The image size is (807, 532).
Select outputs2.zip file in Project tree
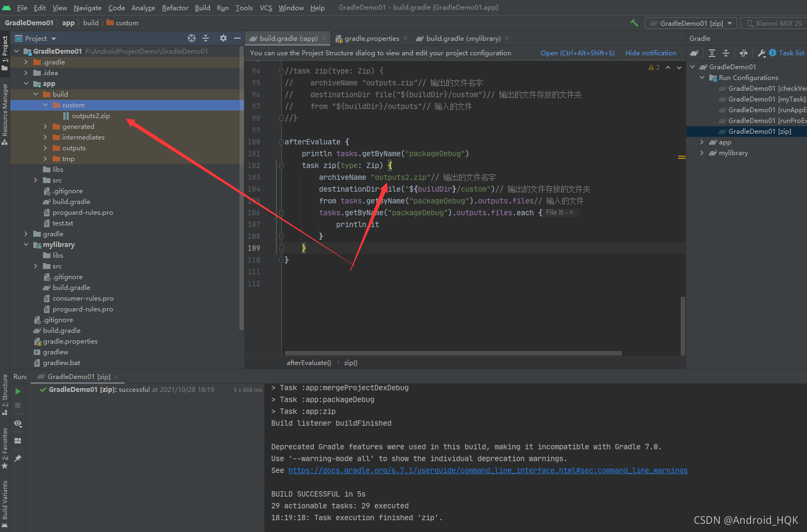click(91, 116)
